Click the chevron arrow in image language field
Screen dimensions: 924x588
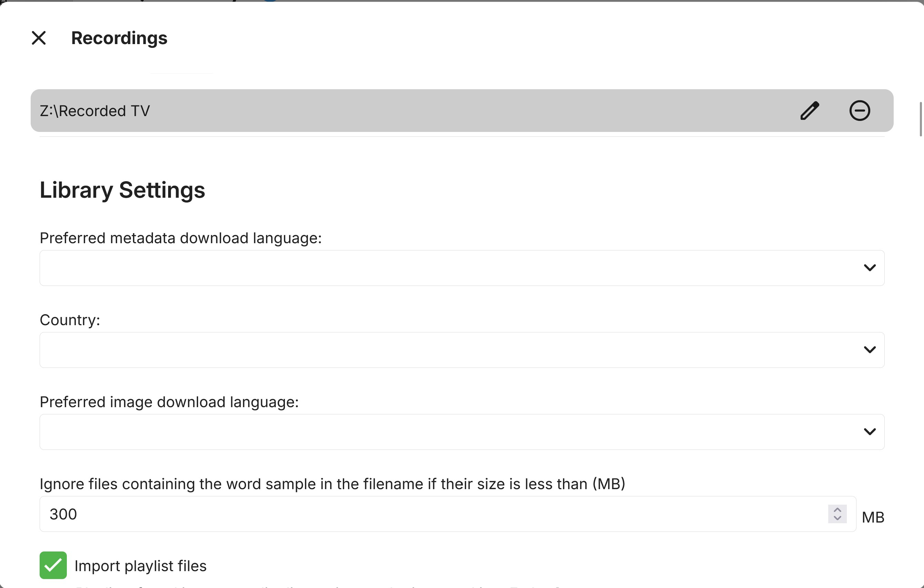870,432
